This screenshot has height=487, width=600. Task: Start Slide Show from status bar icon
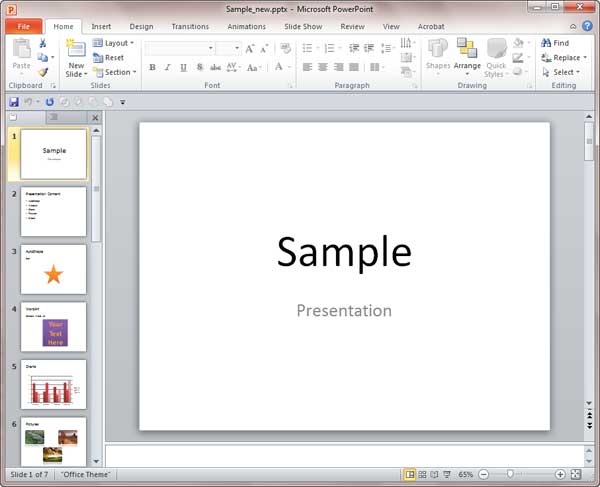click(448, 474)
